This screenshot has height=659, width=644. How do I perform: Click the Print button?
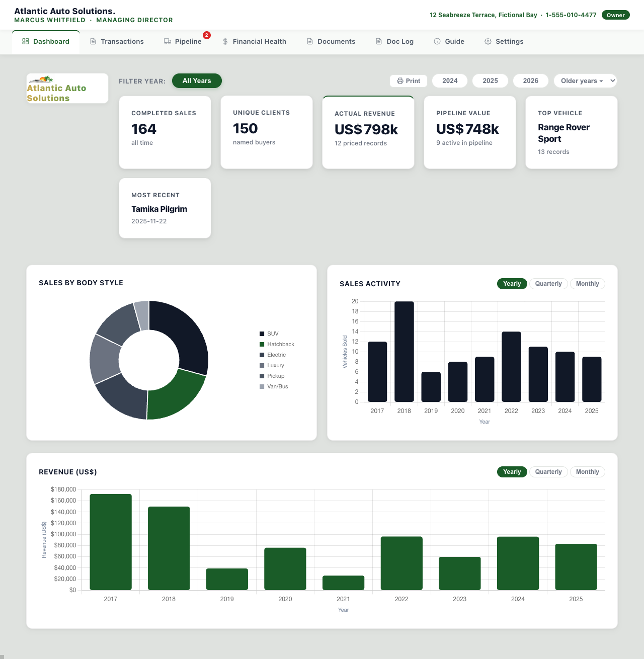409,81
